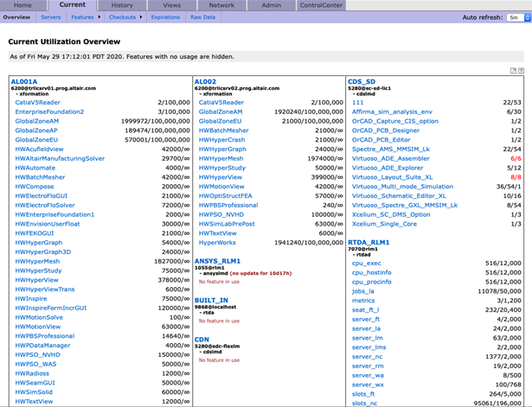Open the Network tab
The width and height of the screenshot is (532, 407).
(221, 5)
